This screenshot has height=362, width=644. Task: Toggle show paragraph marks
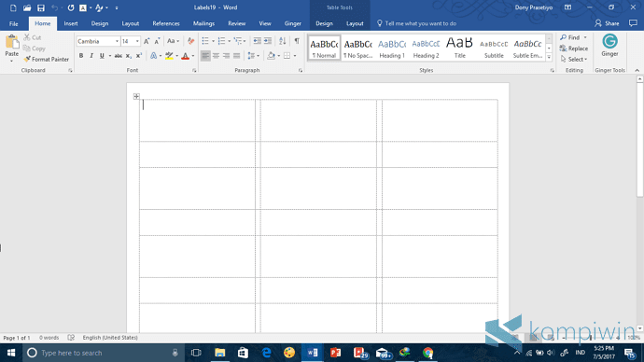click(x=297, y=41)
